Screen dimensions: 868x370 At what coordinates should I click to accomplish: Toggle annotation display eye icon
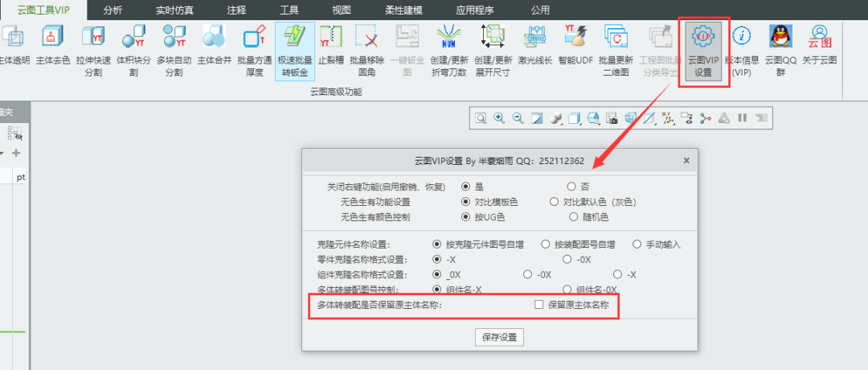[x=687, y=118]
